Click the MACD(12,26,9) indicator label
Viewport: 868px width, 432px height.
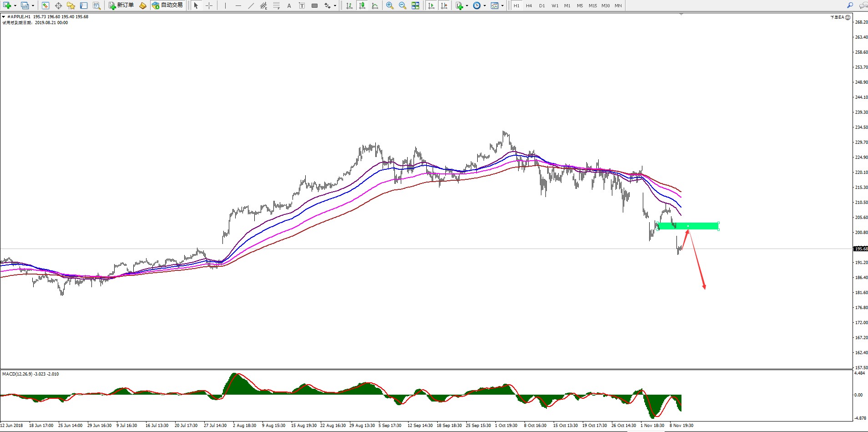(x=30, y=374)
